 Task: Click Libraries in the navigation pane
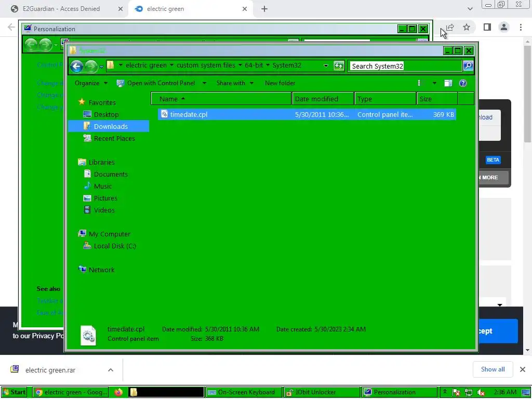(x=101, y=162)
